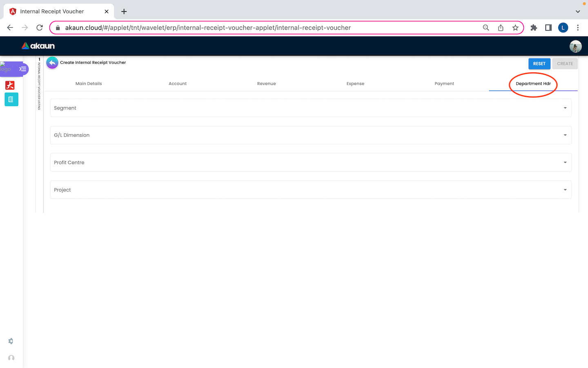Reload the page with browser refresh icon
This screenshot has height=368, width=588.
(x=40, y=28)
